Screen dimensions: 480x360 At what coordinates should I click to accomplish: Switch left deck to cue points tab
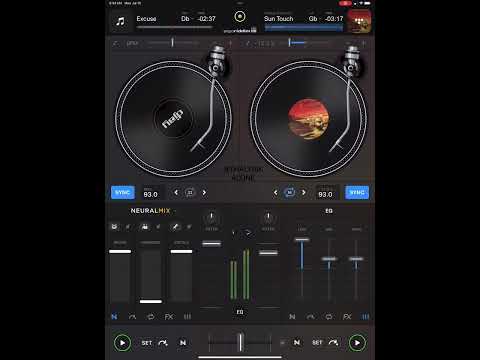coord(132,316)
